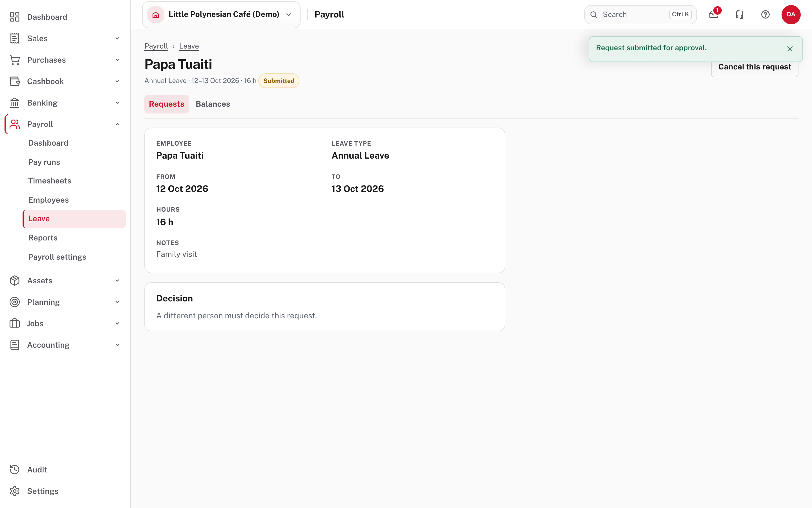Open the Little Polynesian Café company dropdown
This screenshot has height=508, width=812.
(x=221, y=14)
